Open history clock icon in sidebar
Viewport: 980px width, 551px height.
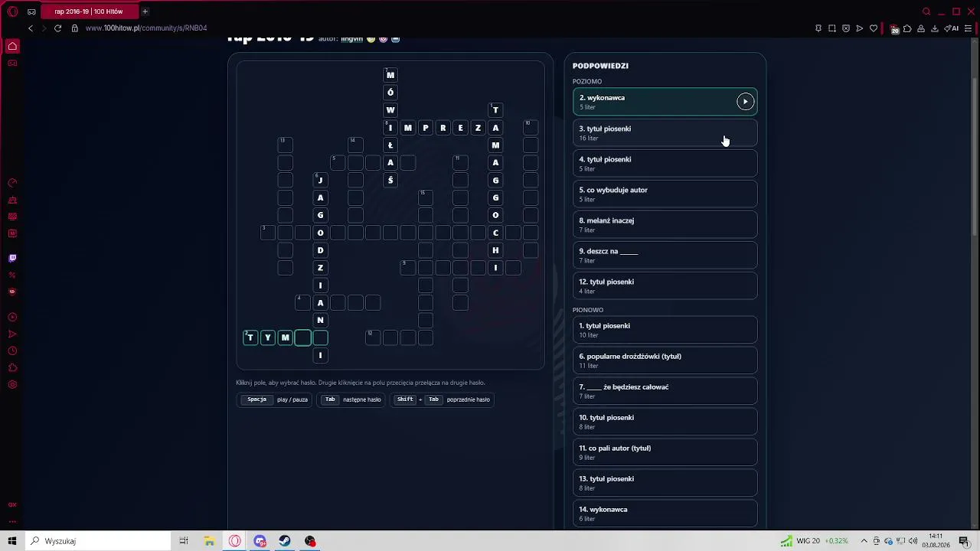click(12, 350)
